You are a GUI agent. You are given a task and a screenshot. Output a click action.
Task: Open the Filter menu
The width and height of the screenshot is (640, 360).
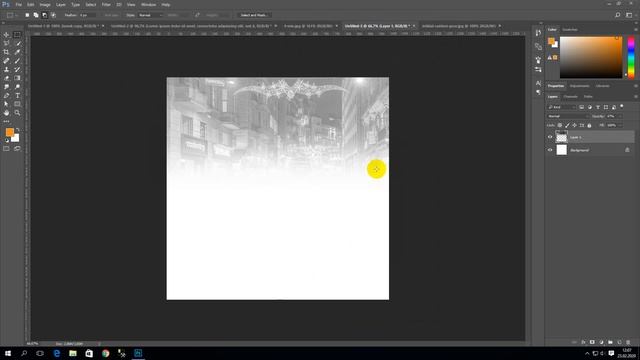click(x=106, y=4)
